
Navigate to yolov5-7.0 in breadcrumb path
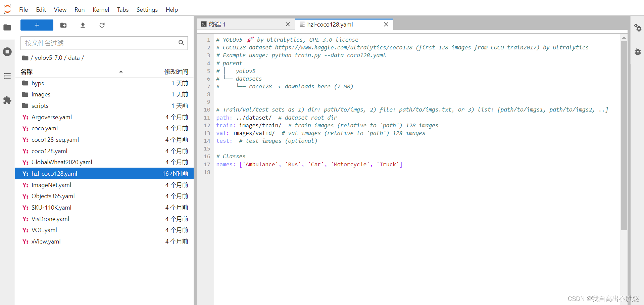click(x=49, y=58)
